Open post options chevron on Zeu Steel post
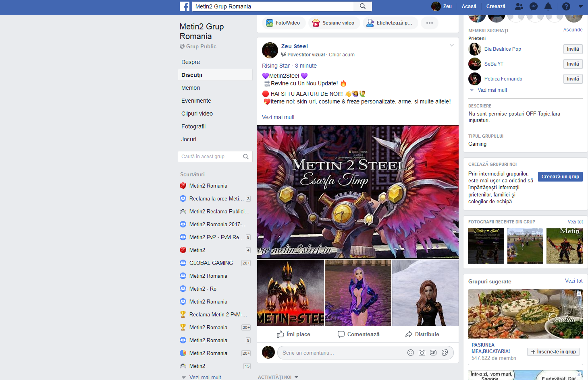588x380 pixels. pos(452,45)
